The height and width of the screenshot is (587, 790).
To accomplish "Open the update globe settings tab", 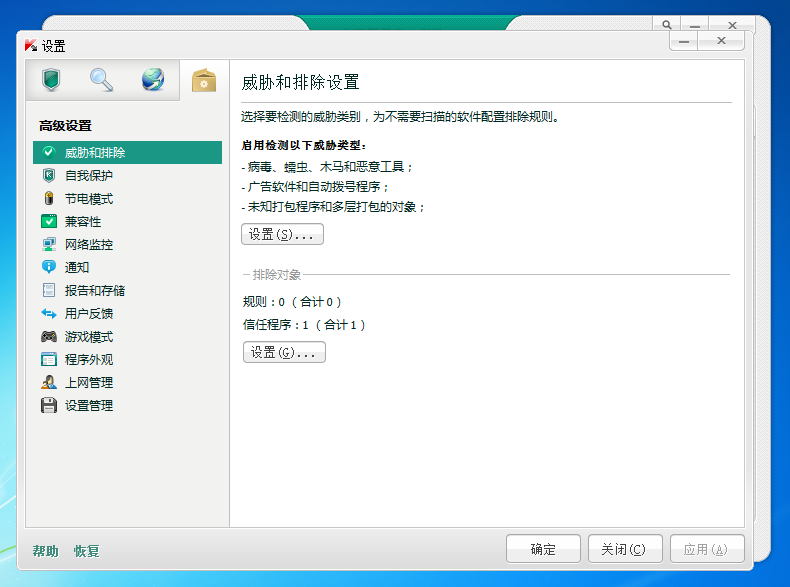I will (x=153, y=80).
